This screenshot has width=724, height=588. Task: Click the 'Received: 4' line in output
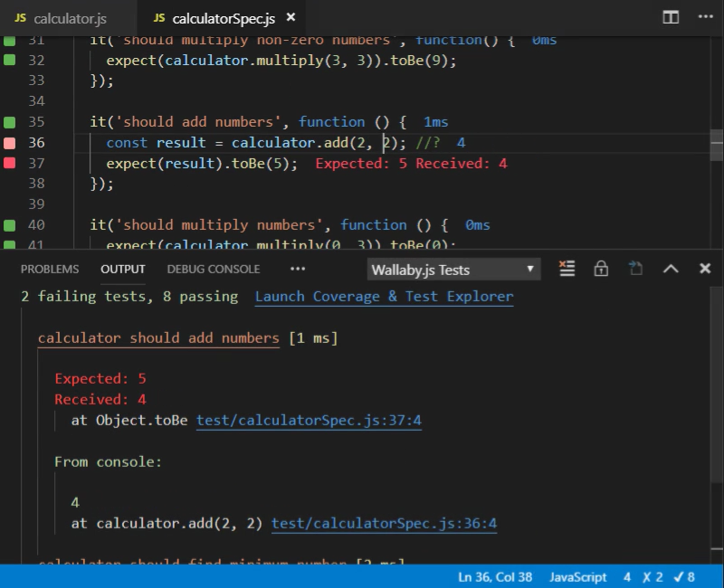coord(100,400)
